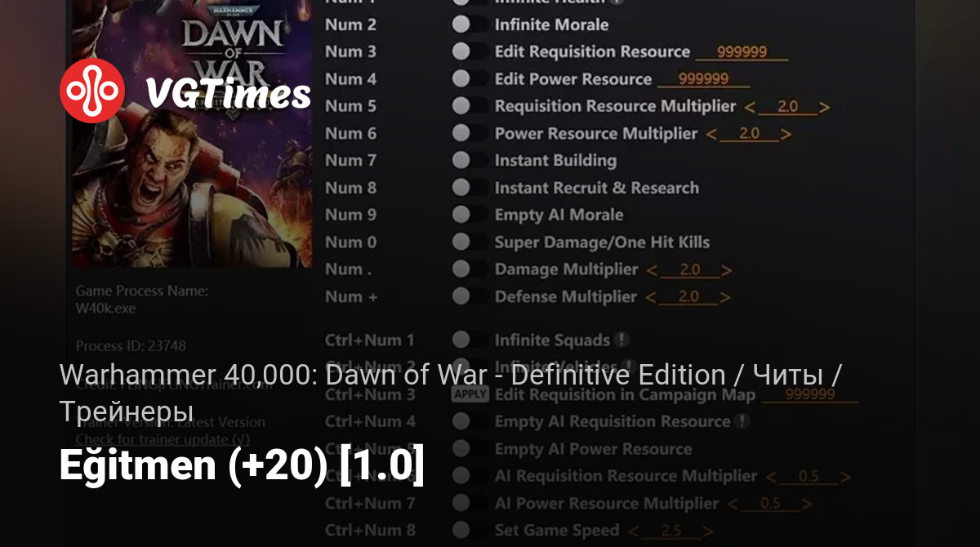Image resolution: width=980 pixels, height=547 pixels.
Task: Click the warning icon beside Empty AI Requisition Resource
Action: [x=742, y=421]
